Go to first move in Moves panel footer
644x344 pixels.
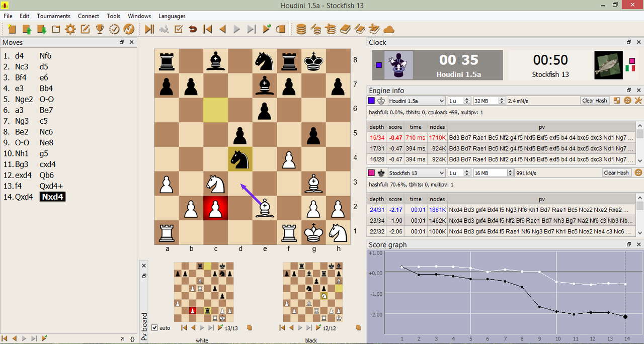point(5,338)
